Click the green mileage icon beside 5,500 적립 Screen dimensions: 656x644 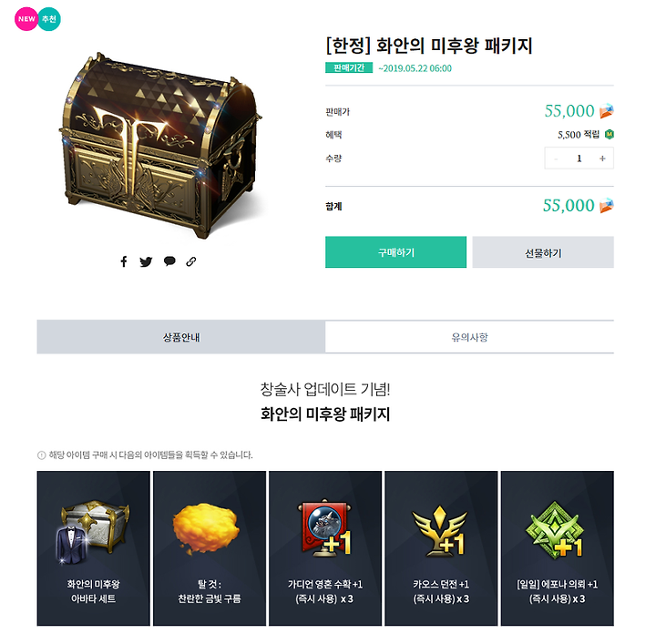(x=610, y=134)
